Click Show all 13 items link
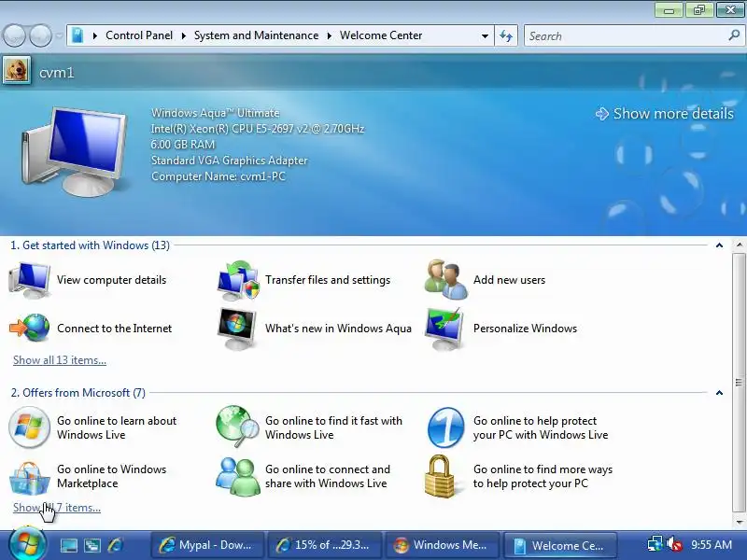The height and width of the screenshot is (560, 747). 60,360
